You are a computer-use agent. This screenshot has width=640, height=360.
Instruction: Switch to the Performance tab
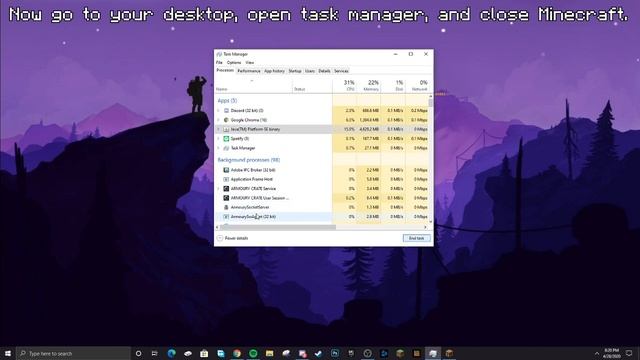coord(249,71)
